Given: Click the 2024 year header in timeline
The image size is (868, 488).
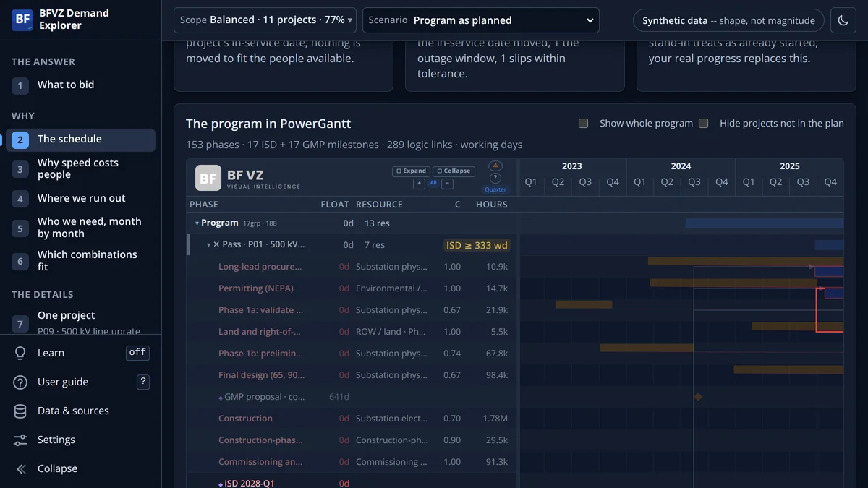Looking at the screenshot, I should pos(681,166).
